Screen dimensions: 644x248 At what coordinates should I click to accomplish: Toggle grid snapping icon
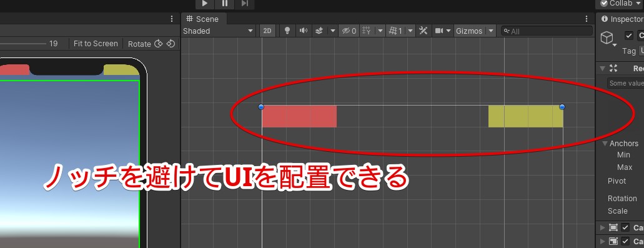[396, 31]
